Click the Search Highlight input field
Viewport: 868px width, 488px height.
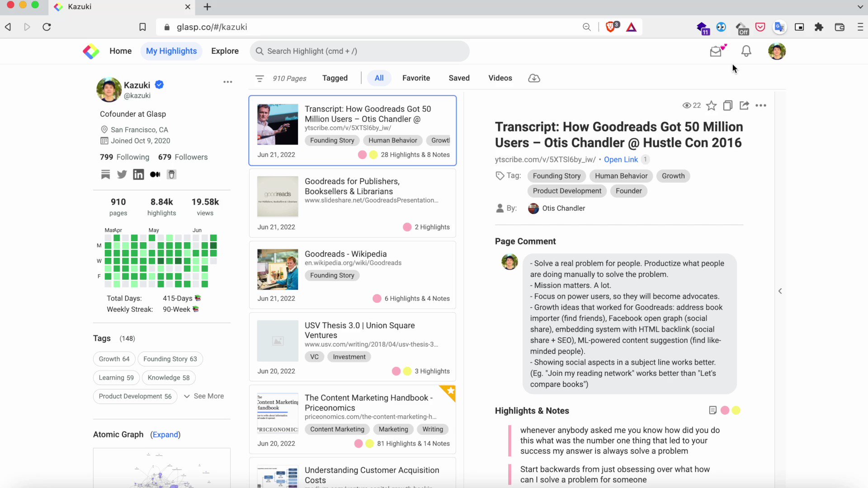pos(359,52)
